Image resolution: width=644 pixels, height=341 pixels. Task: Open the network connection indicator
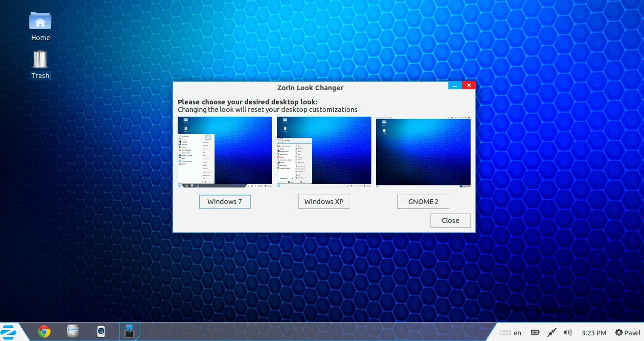click(x=551, y=333)
